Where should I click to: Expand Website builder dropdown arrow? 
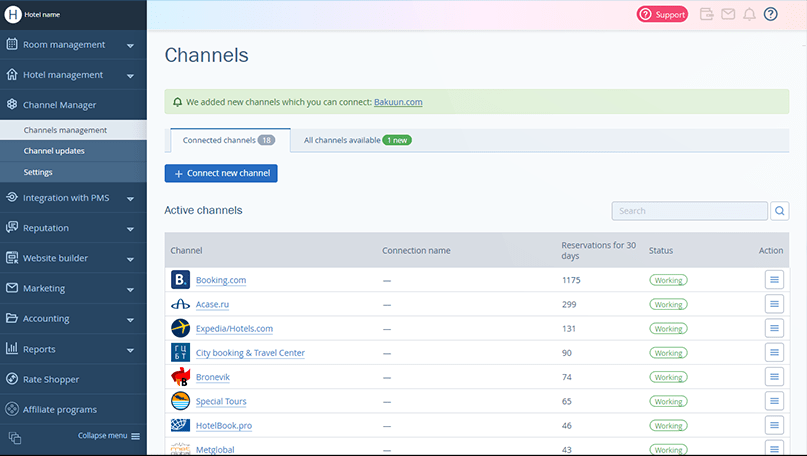coord(130,259)
